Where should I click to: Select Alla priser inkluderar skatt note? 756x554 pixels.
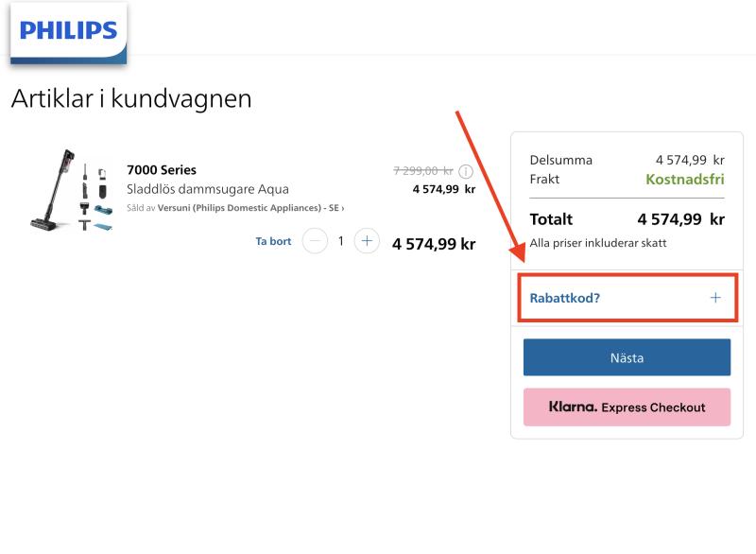[x=598, y=243]
